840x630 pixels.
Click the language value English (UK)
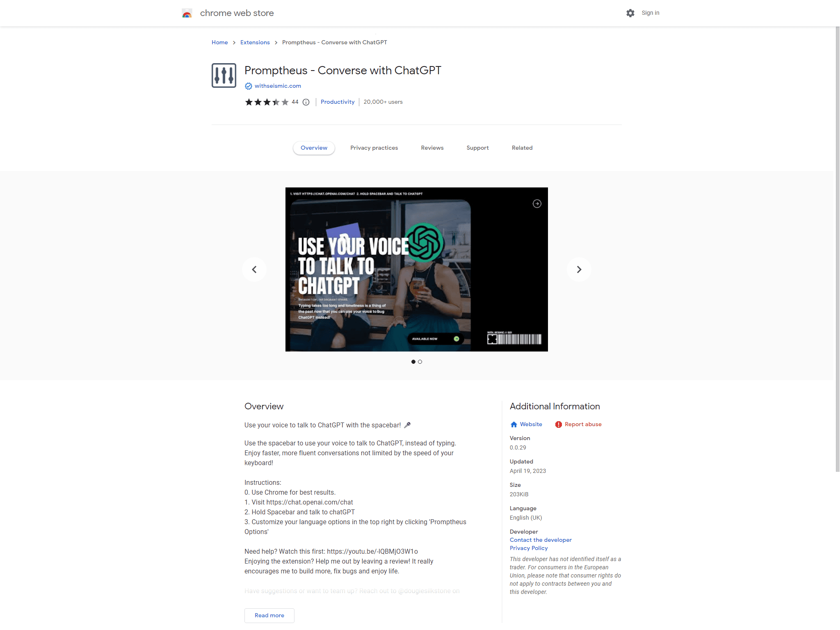point(526,518)
